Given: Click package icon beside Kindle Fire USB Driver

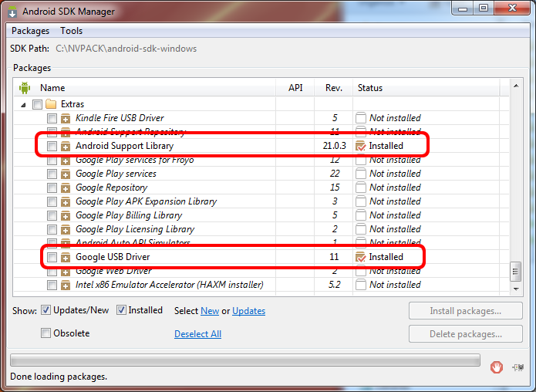Looking at the screenshot, I should [66, 118].
